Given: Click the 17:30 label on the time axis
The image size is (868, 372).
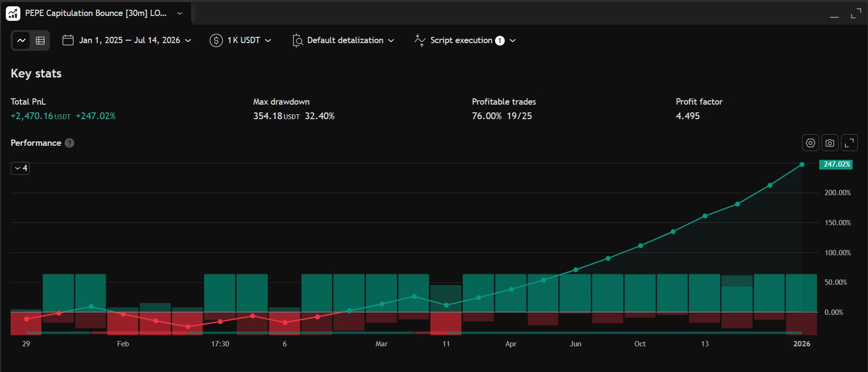Looking at the screenshot, I should coord(220,344).
